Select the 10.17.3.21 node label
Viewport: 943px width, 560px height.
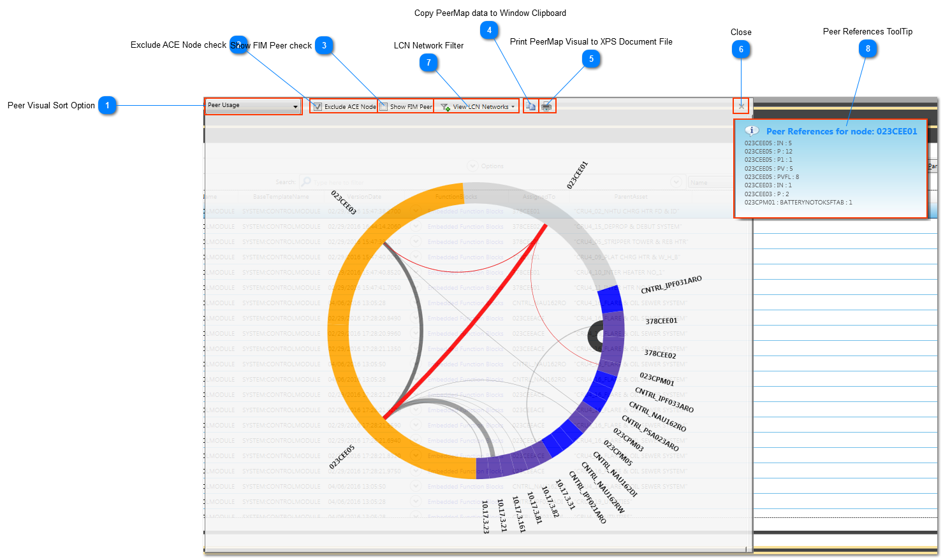(502, 515)
